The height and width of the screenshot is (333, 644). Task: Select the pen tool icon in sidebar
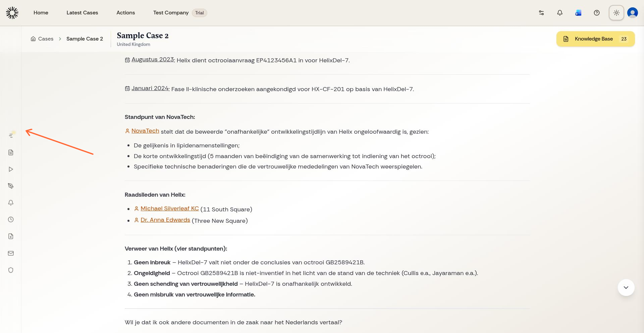pos(11,186)
